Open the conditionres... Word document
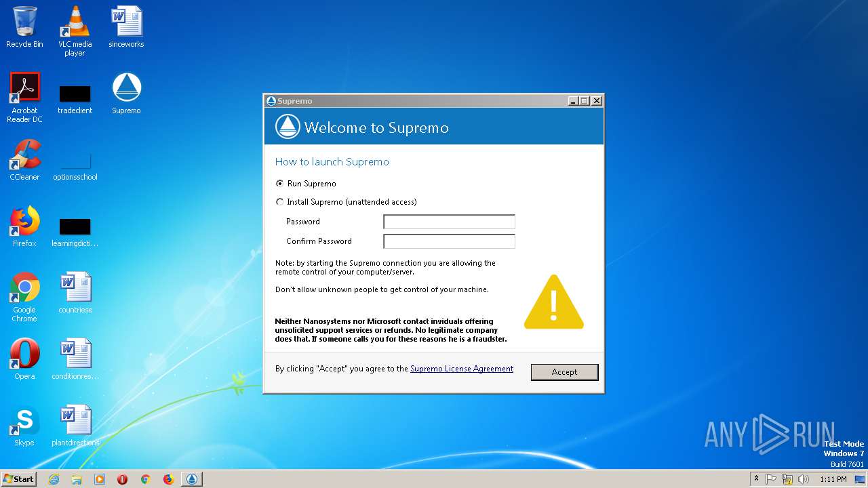Image resolution: width=868 pixels, height=488 pixels. [x=75, y=359]
